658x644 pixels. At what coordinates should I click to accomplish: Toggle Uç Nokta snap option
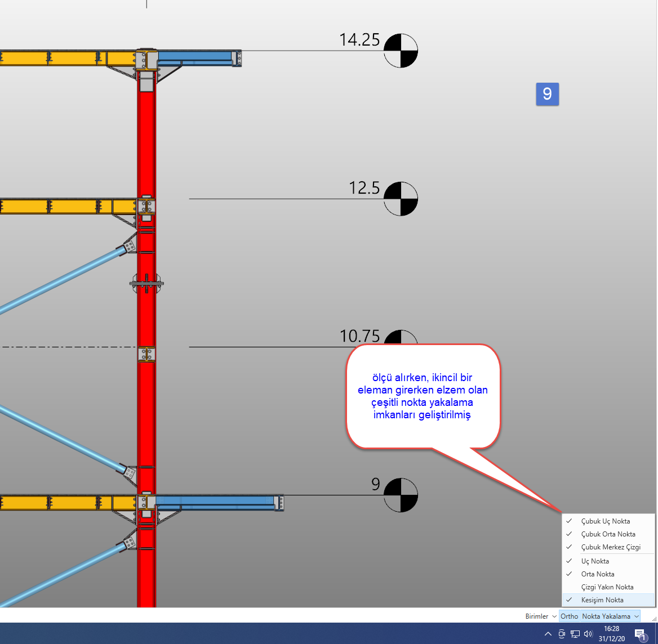pyautogui.click(x=595, y=561)
